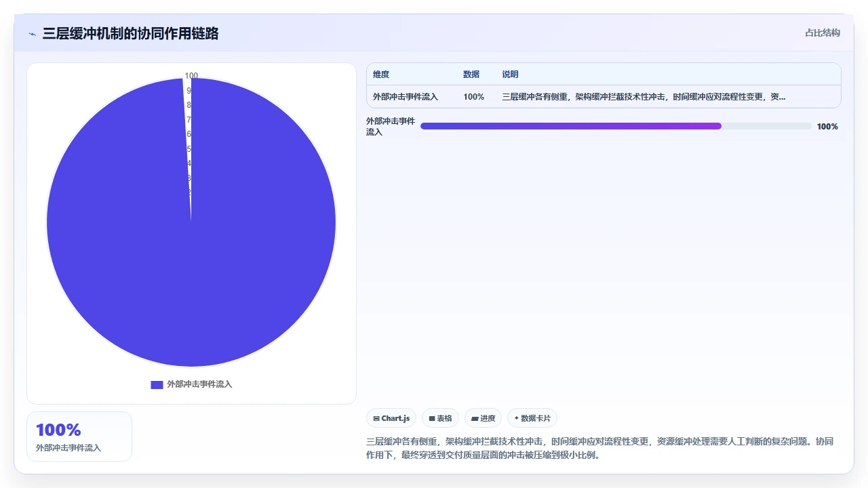Click the 100% value beside progress bar
Screen dimensions: 868x488
[x=827, y=127]
